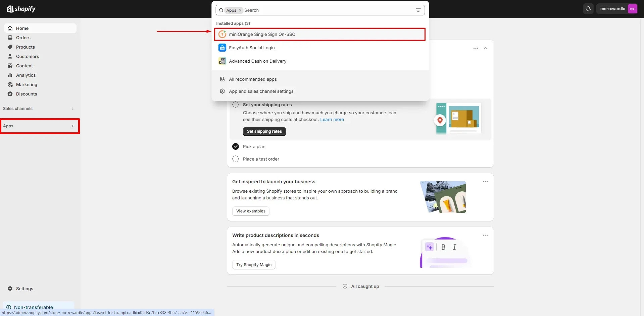The image size is (644, 316).
Task: Click the Discounts sidebar icon
Action: pos(10,94)
